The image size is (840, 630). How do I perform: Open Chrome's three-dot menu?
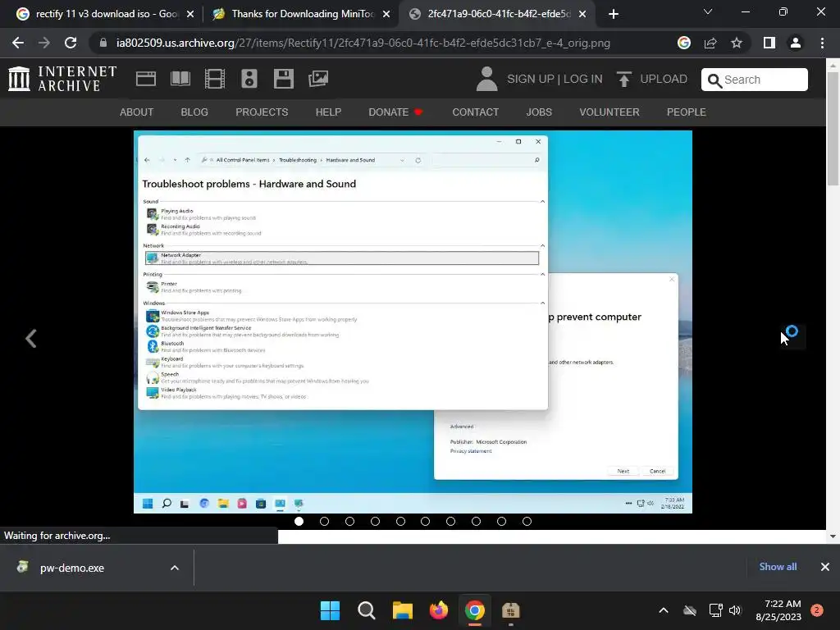822,43
